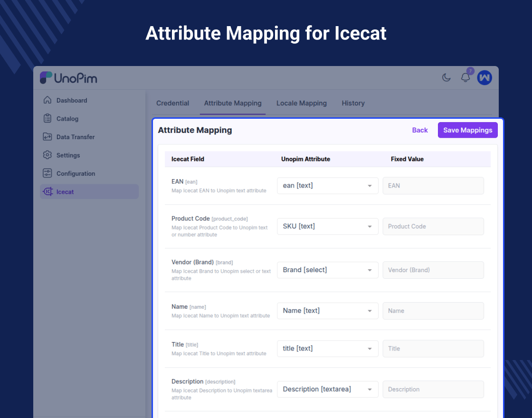
Task: Click 'Description [description]' field label
Action: tap(203, 381)
